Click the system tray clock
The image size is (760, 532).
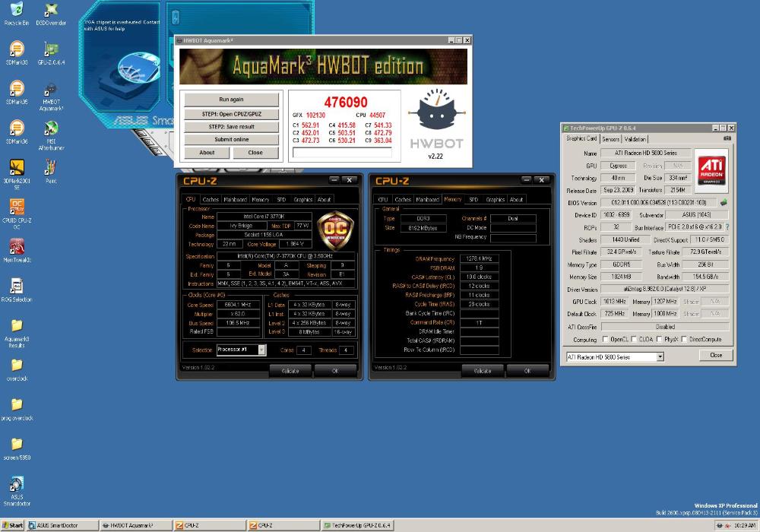coord(744,525)
